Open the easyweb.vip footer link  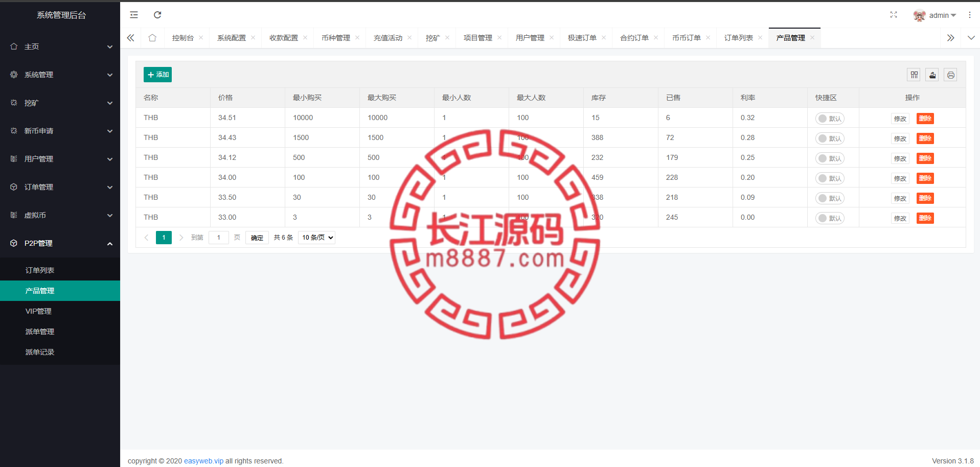tap(203, 461)
